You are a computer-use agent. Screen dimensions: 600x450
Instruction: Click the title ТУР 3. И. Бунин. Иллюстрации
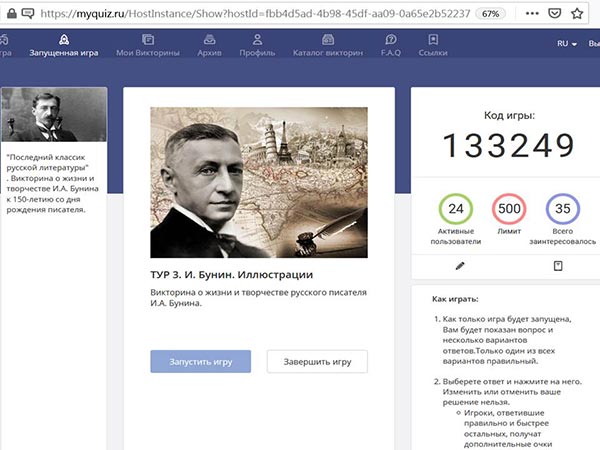[232, 275]
